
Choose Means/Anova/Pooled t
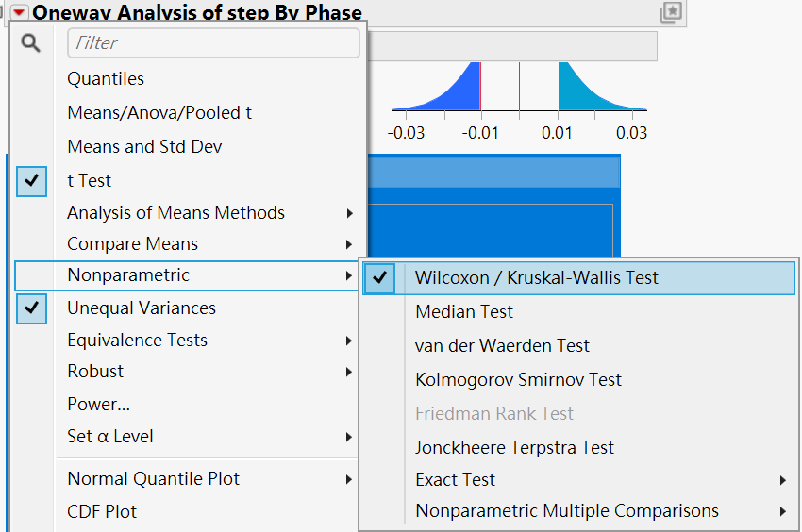click(x=159, y=113)
